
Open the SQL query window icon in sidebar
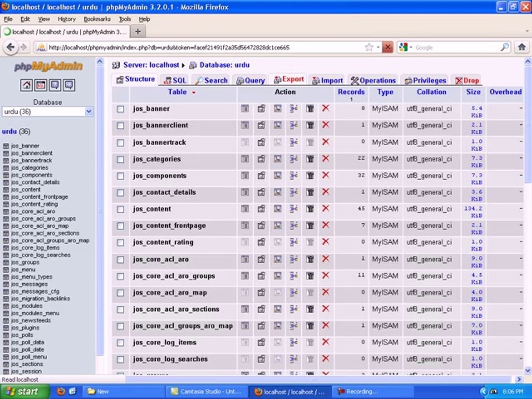(x=40, y=85)
